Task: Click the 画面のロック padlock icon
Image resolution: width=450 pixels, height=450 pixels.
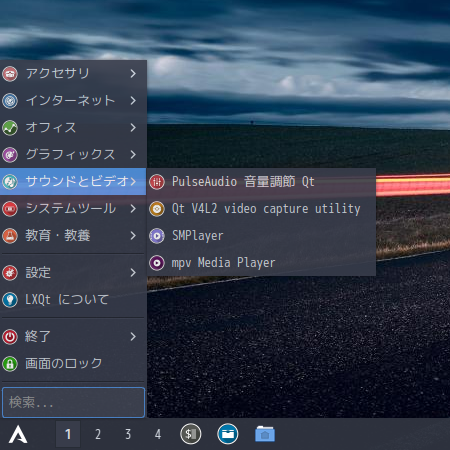Action: 10,364
